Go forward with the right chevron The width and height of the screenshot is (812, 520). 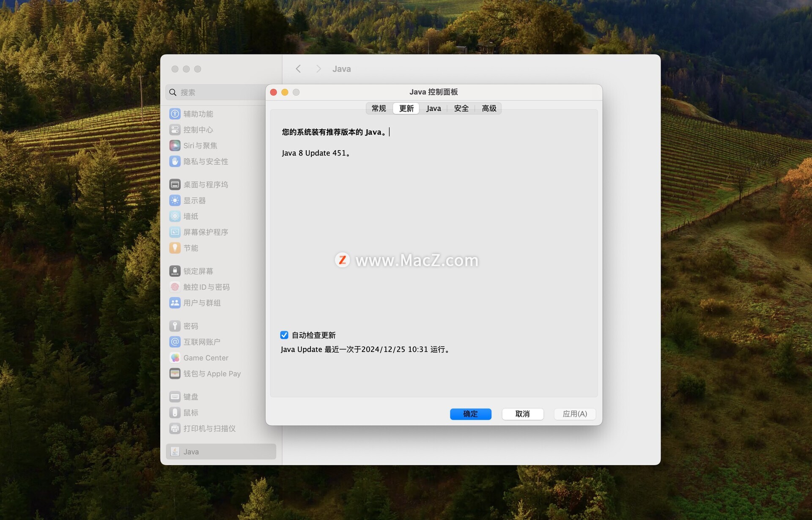(318, 69)
